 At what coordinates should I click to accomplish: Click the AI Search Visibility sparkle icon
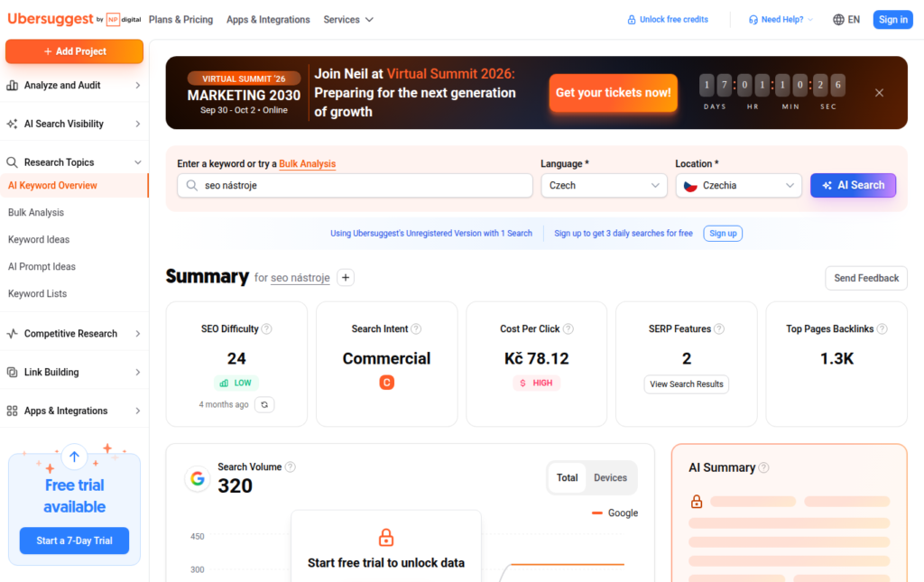point(12,124)
